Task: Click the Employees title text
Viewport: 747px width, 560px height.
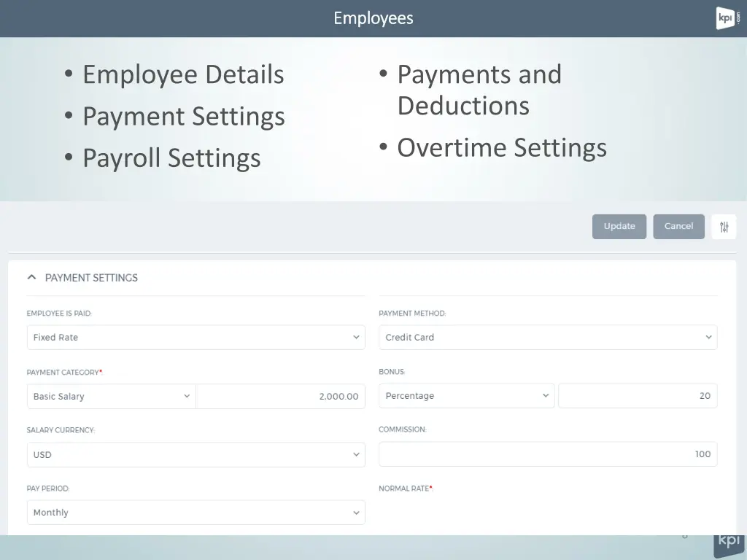Action: point(373,18)
